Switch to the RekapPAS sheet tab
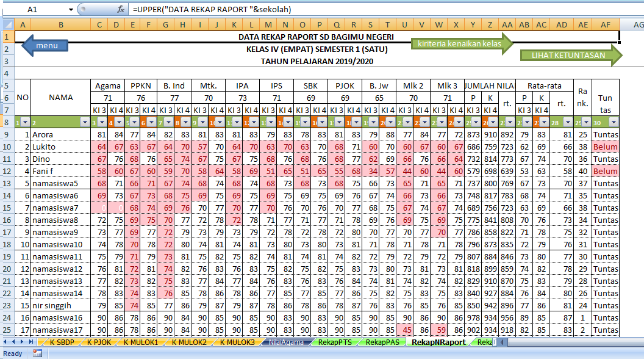Viewport: 644px width, 359px height. pos(382,342)
